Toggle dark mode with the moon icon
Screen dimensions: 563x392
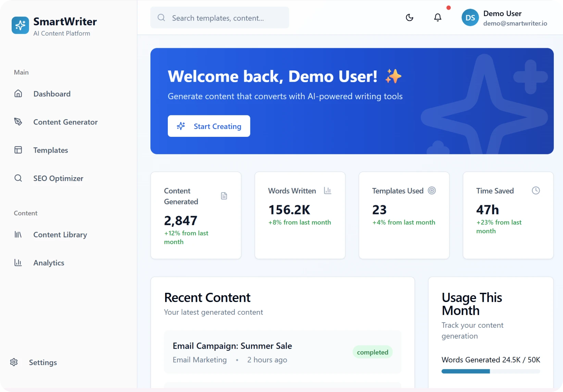coord(410,17)
